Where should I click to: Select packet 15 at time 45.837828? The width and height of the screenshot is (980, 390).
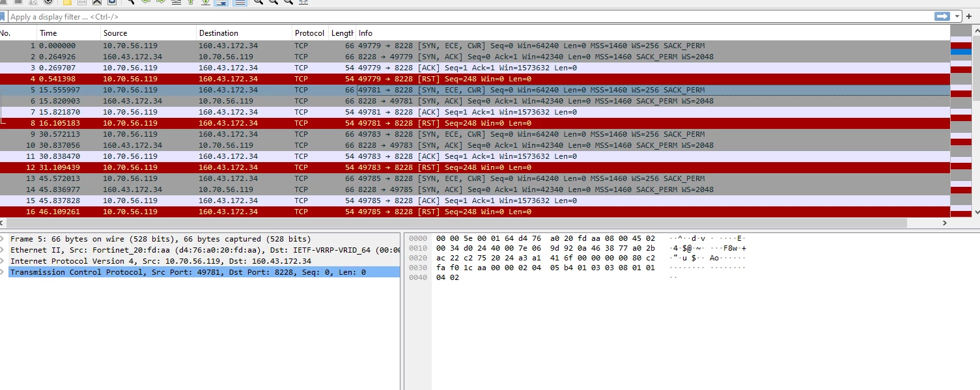(x=475, y=201)
